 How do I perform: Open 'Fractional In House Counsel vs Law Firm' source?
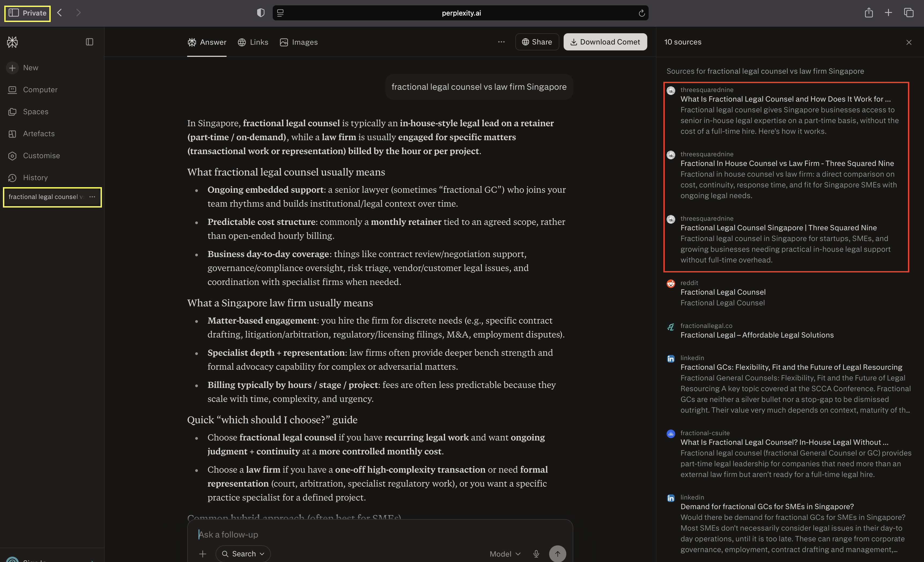(x=787, y=164)
